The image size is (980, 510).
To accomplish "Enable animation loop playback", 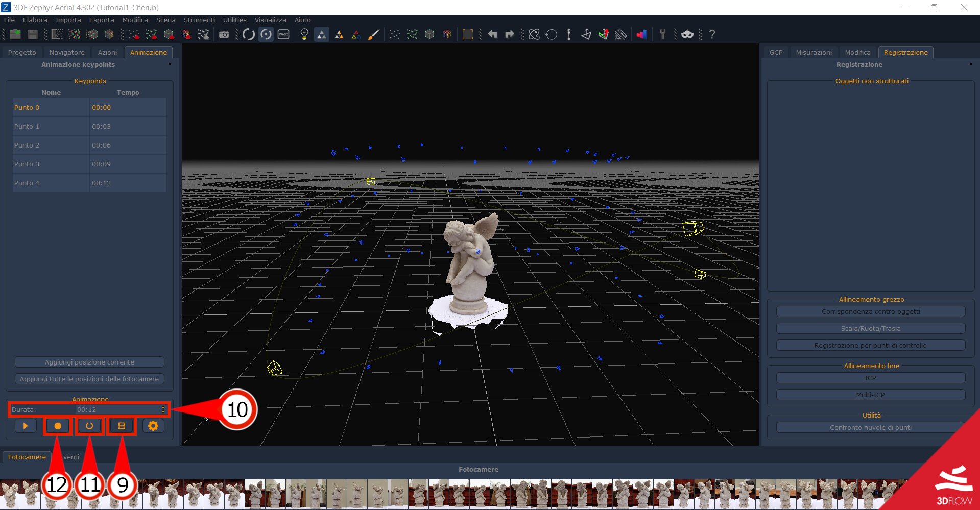I will pos(89,426).
